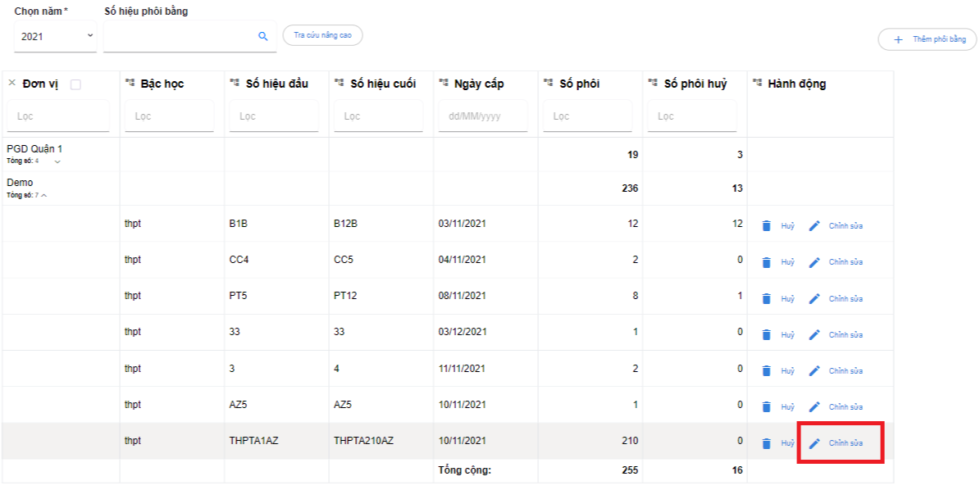Sort by Số hiệu cuối column header

(382, 84)
